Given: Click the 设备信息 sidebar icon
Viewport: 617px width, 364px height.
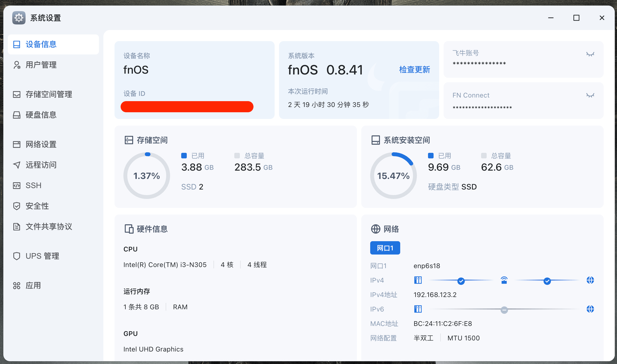Looking at the screenshot, I should (x=17, y=44).
